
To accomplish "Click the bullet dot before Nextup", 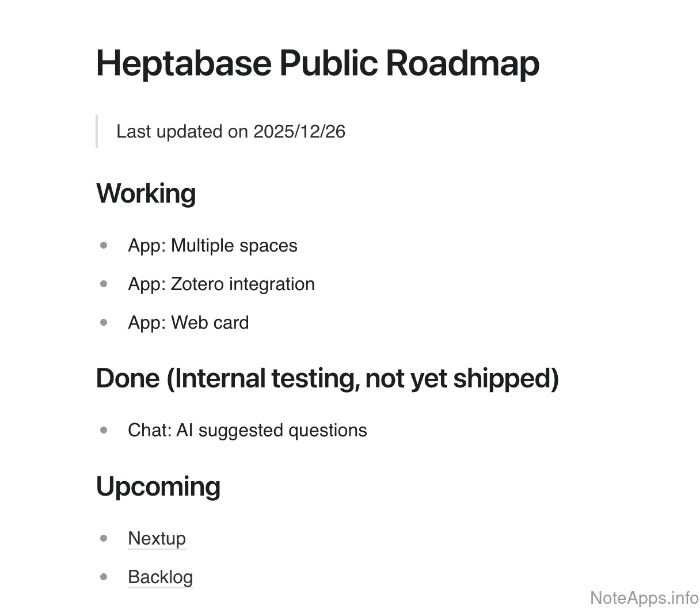I will tap(104, 538).
